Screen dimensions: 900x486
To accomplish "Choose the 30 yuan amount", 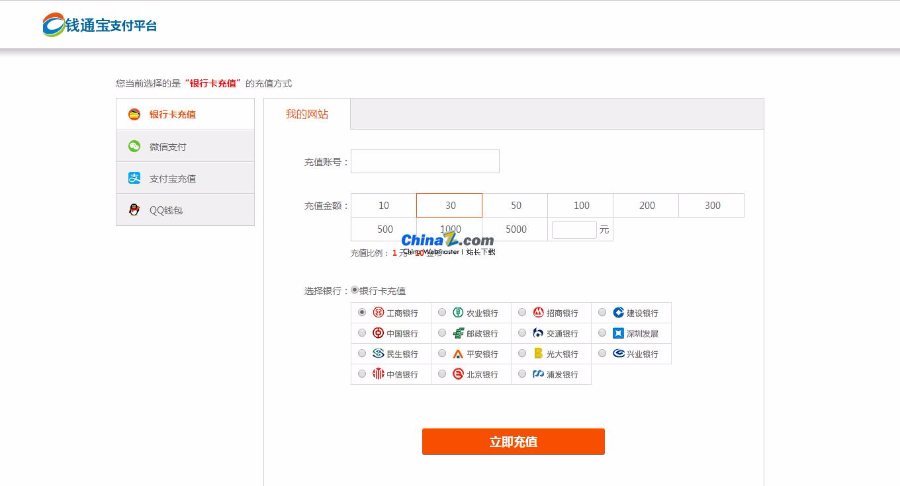I will click(x=449, y=205).
